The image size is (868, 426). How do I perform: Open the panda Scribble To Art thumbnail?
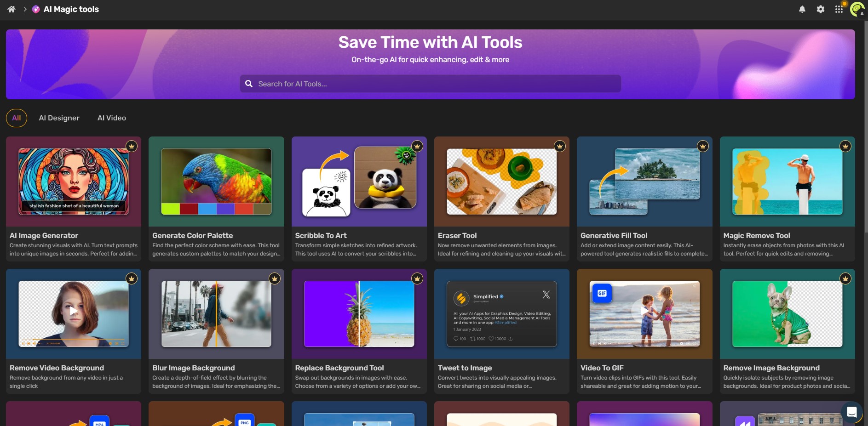[359, 182]
